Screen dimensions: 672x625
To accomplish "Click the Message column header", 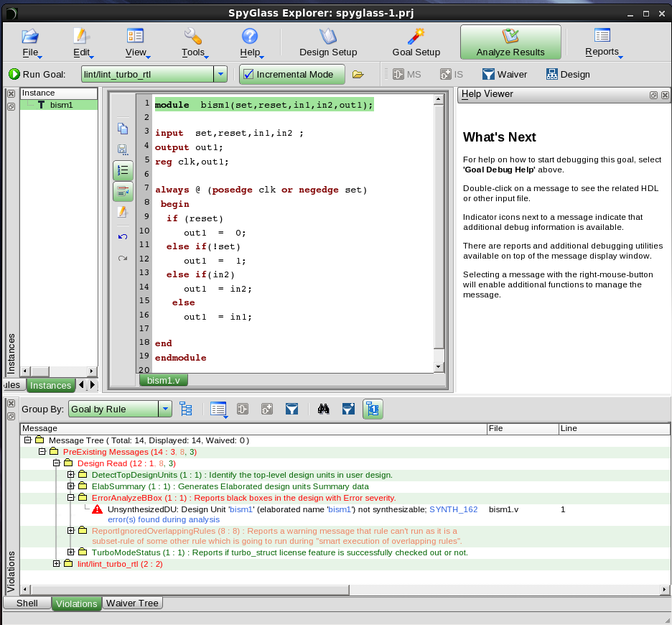I will coord(253,428).
